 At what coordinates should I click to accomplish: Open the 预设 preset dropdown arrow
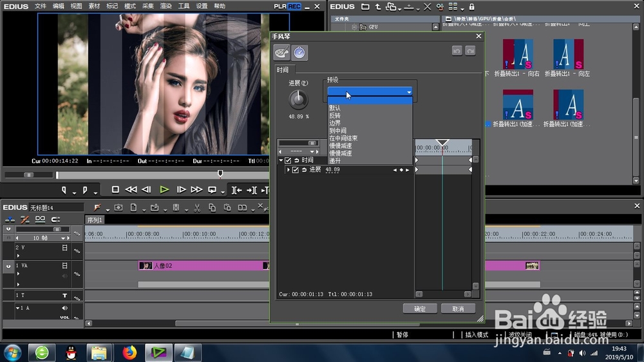(x=409, y=92)
